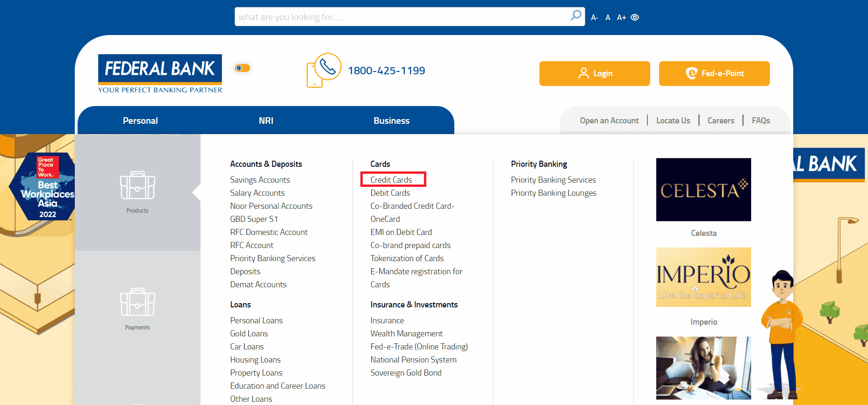Click the Great Place To Work badge
Viewport: 868px width, 405px height.
(x=43, y=186)
